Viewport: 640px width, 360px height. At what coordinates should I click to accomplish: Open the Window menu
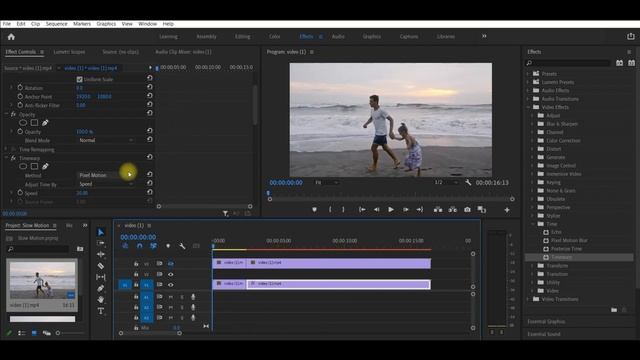click(x=147, y=24)
